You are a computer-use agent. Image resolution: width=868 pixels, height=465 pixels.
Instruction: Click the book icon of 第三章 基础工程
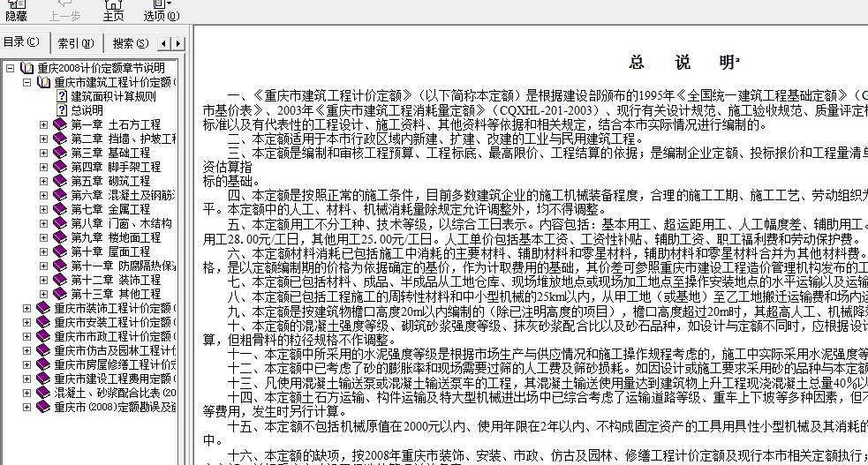[60, 153]
